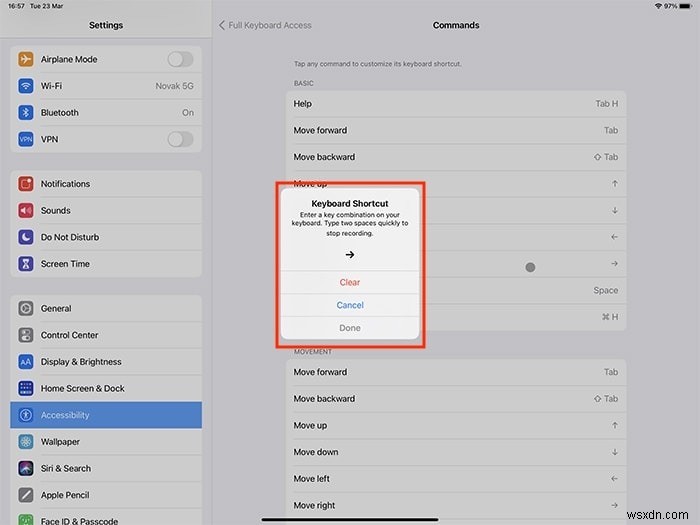Customize the Move left command
The height and width of the screenshot is (525, 700).
click(x=456, y=479)
